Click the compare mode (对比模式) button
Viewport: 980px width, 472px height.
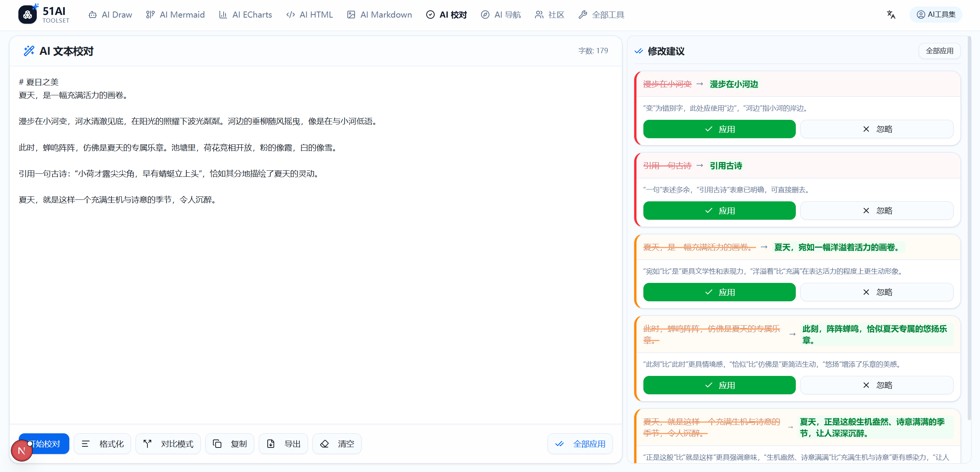point(168,444)
